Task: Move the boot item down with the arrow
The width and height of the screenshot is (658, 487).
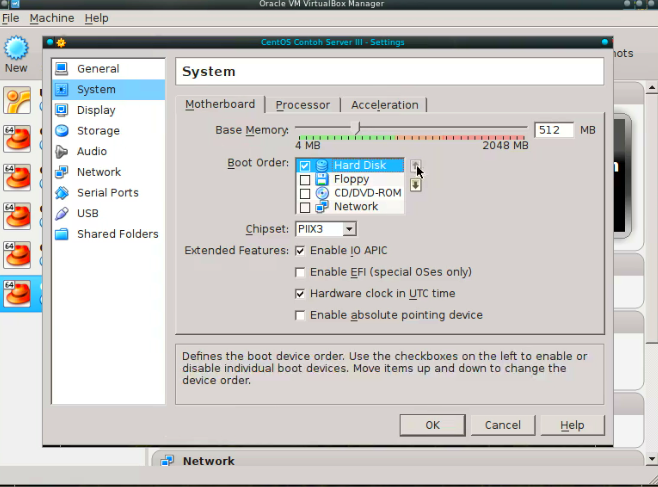Action: (415, 185)
